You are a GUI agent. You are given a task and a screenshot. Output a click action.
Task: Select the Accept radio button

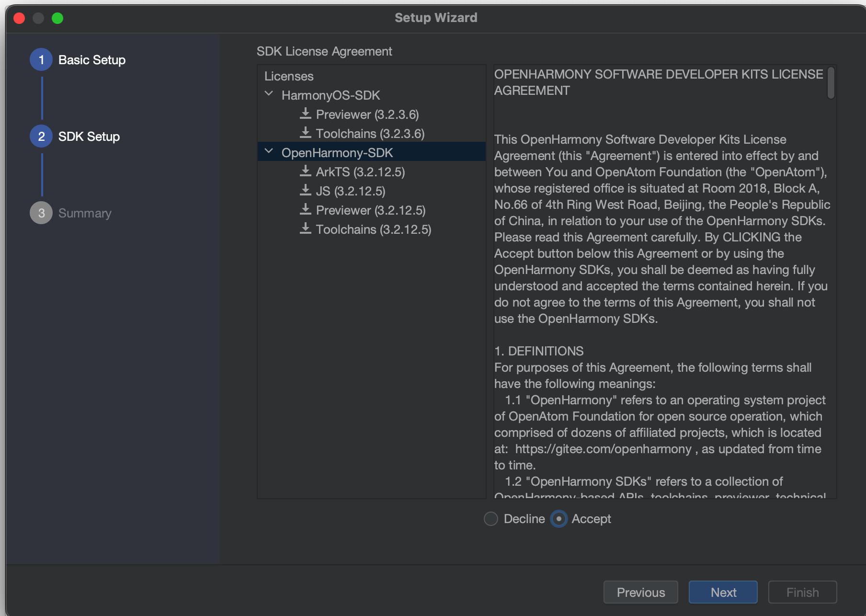tap(559, 519)
